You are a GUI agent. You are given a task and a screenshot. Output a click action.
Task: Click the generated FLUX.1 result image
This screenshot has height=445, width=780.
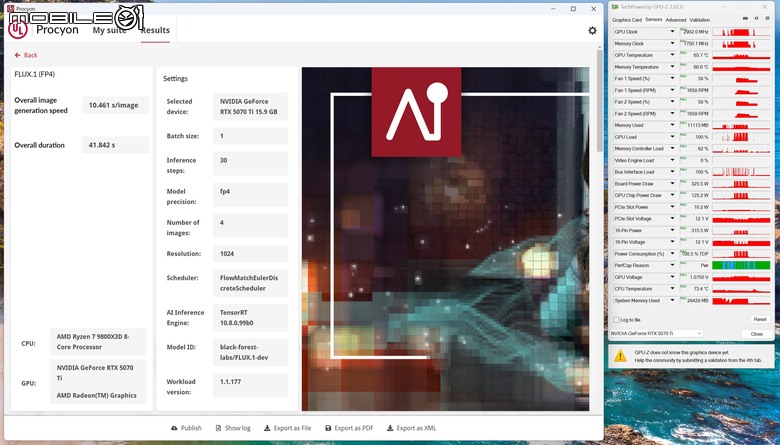click(x=445, y=239)
